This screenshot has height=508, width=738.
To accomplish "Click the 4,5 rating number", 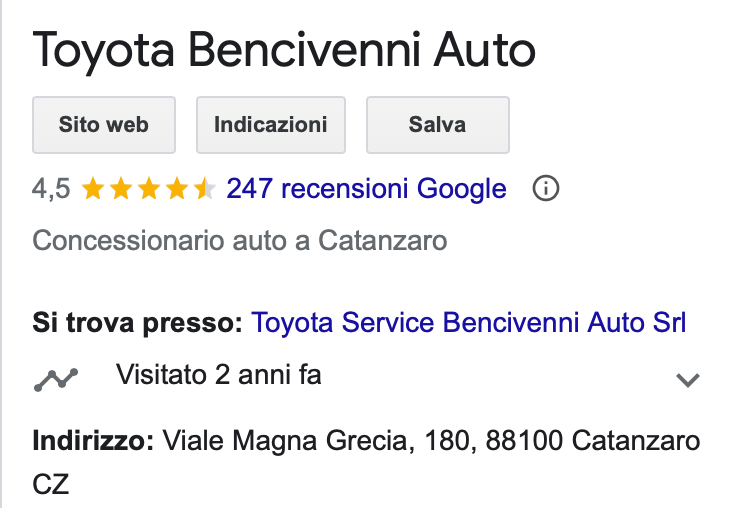I will pos(51,188).
